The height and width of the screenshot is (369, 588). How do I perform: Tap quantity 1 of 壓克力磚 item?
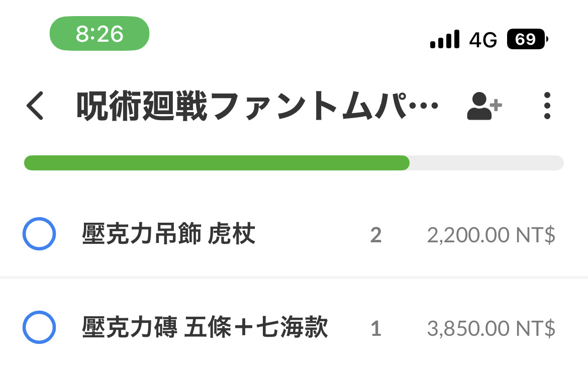click(x=376, y=329)
